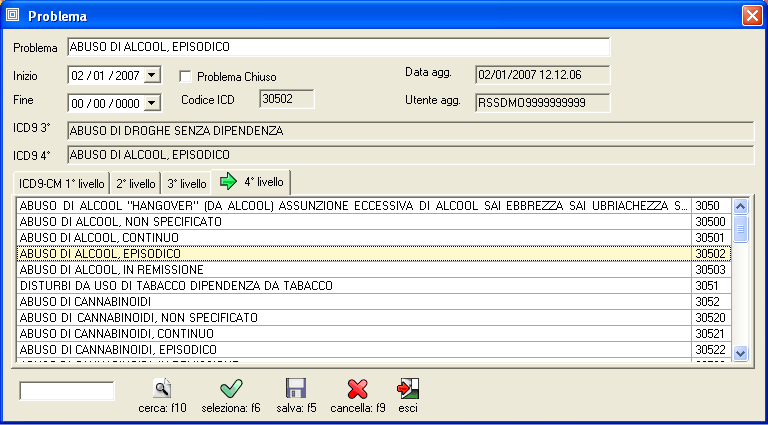This screenshot has height=425, width=768.
Task: Click the cerca magnifier search icon
Action: 163,389
